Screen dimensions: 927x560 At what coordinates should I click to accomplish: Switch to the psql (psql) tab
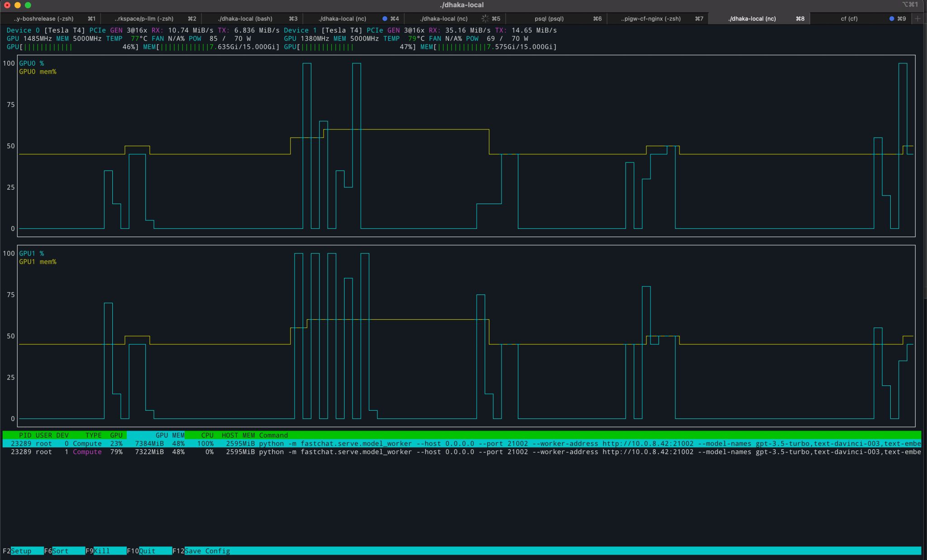[x=556, y=19]
